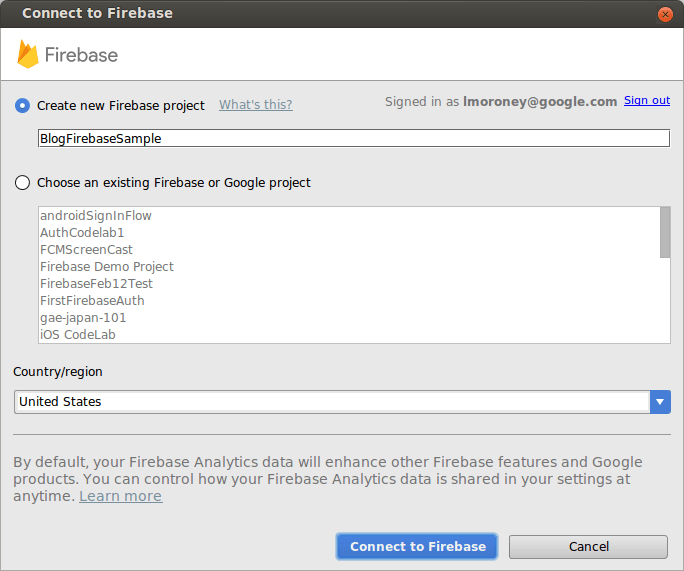Open the Learn more link
This screenshot has width=684, height=571.
click(x=120, y=496)
